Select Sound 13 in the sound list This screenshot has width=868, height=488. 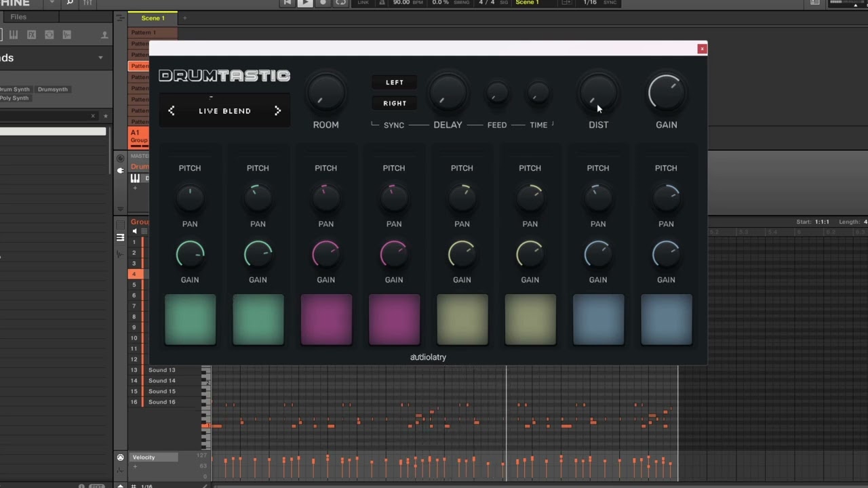pyautogui.click(x=162, y=370)
